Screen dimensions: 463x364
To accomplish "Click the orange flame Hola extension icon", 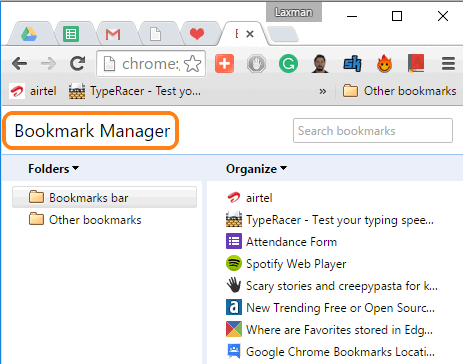I will [x=384, y=64].
